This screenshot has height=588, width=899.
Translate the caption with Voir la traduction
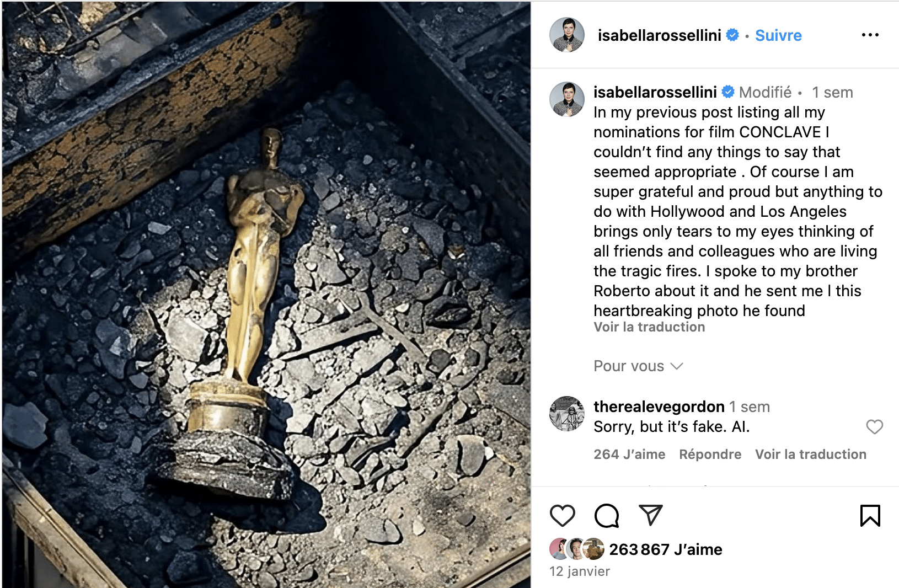point(649,327)
